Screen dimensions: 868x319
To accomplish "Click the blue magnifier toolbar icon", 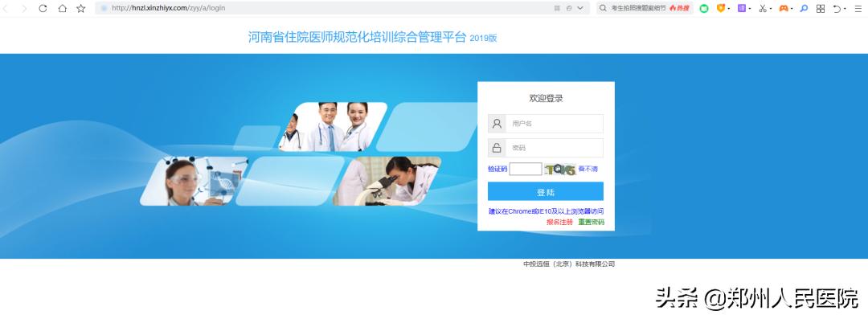I will tap(804, 8).
